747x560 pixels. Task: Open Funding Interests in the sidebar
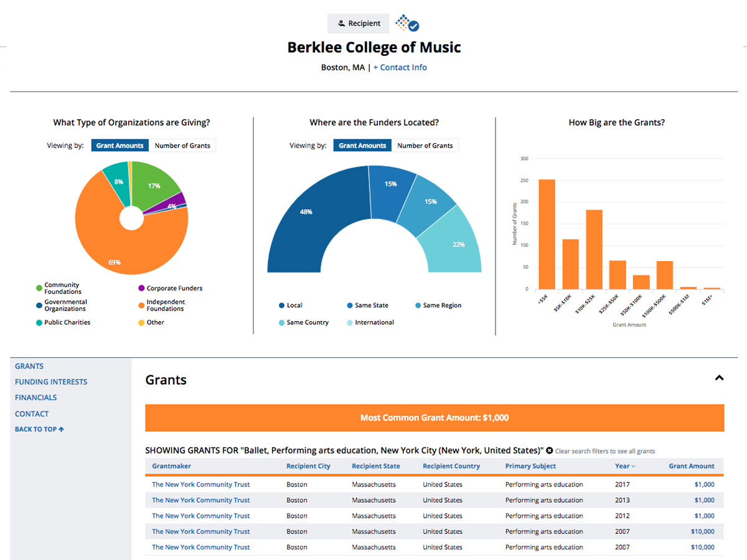51,382
